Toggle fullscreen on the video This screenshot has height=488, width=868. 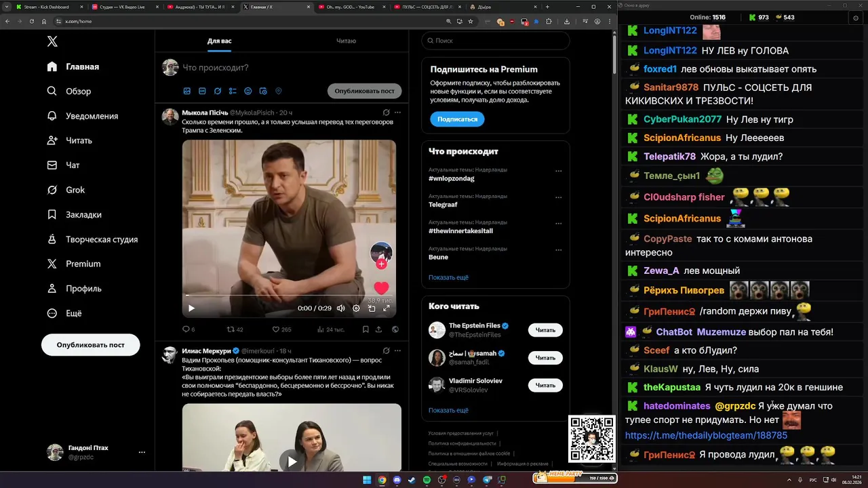[x=387, y=308]
